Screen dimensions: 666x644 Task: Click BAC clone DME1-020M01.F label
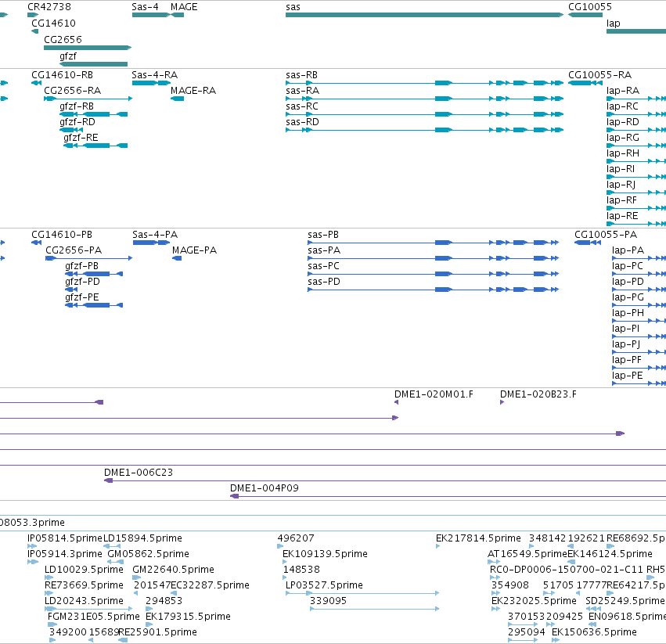[x=434, y=394]
